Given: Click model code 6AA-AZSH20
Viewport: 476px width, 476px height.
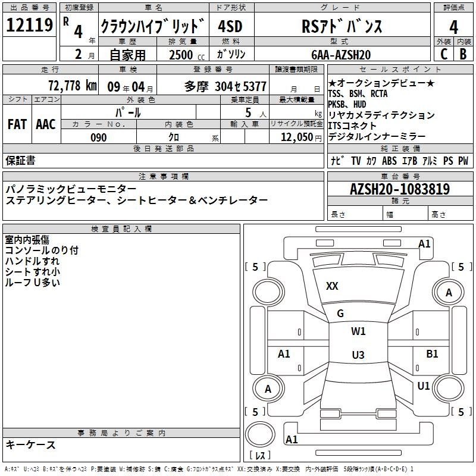Looking at the screenshot, I should coord(341,55).
